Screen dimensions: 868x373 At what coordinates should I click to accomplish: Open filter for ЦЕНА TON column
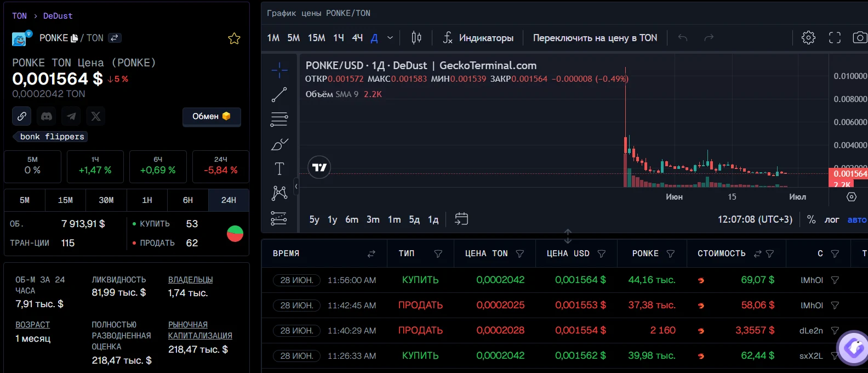pyautogui.click(x=520, y=253)
